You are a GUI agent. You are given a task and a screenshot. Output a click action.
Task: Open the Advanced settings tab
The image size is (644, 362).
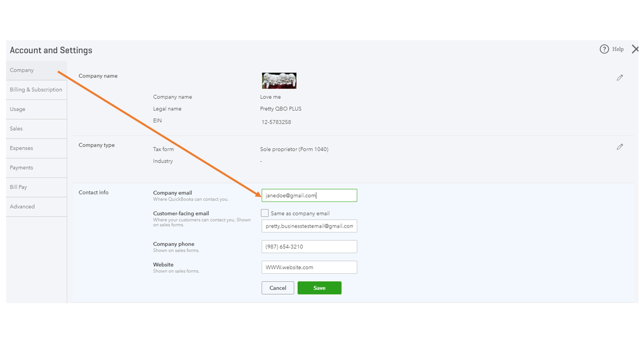point(22,207)
